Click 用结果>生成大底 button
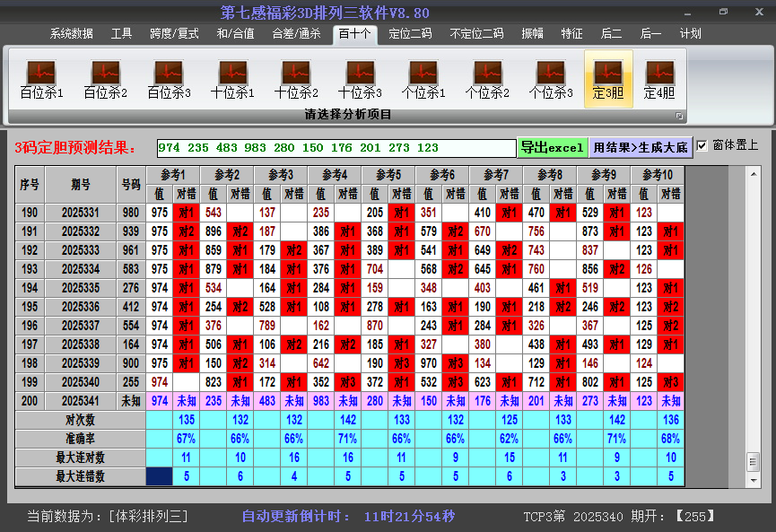Screen dimensions: 776x532 pyautogui.click(x=640, y=147)
